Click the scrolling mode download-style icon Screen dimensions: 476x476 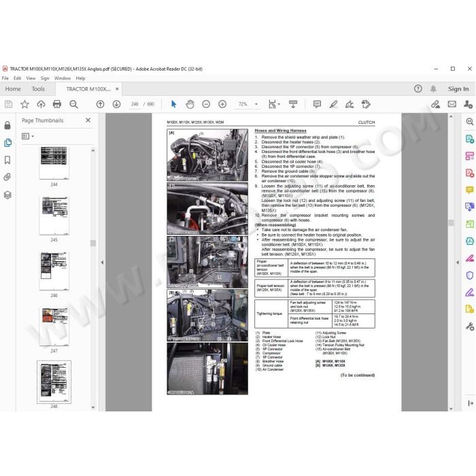click(x=293, y=105)
